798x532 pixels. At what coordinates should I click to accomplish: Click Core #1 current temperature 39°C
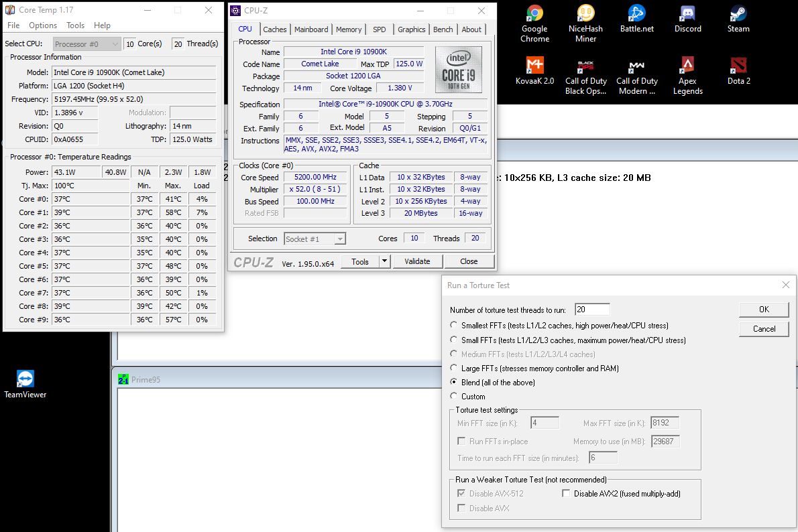tap(91, 212)
